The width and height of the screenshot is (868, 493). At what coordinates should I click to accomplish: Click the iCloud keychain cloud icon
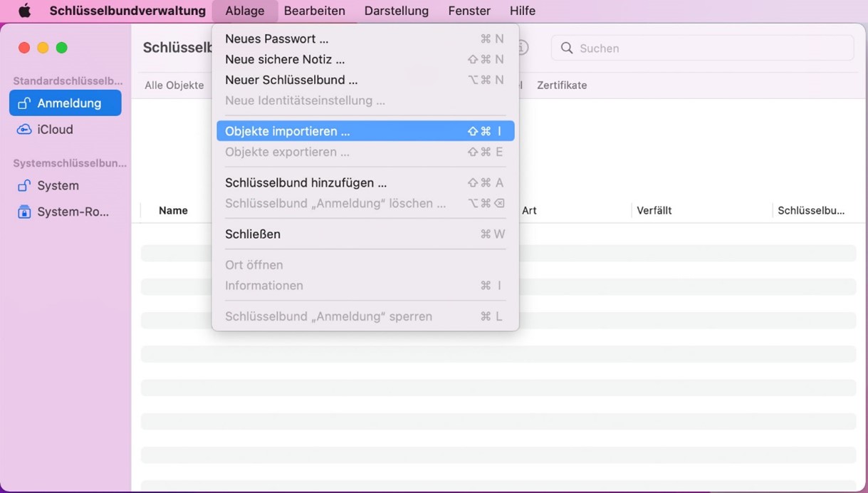[24, 130]
